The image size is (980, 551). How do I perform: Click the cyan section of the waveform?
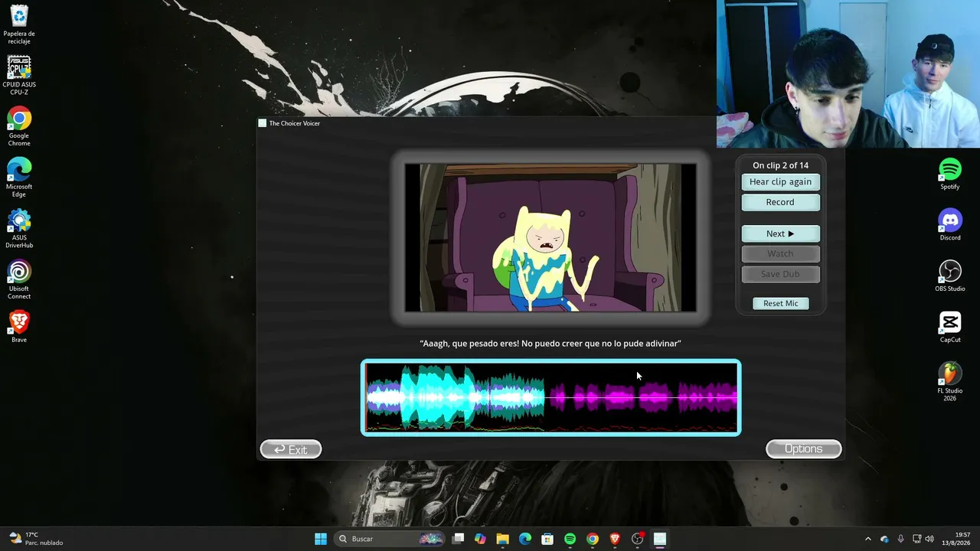pos(456,397)
